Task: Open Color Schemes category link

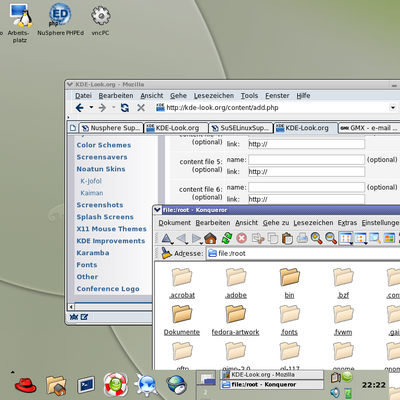Action: [x=104, y=145]
